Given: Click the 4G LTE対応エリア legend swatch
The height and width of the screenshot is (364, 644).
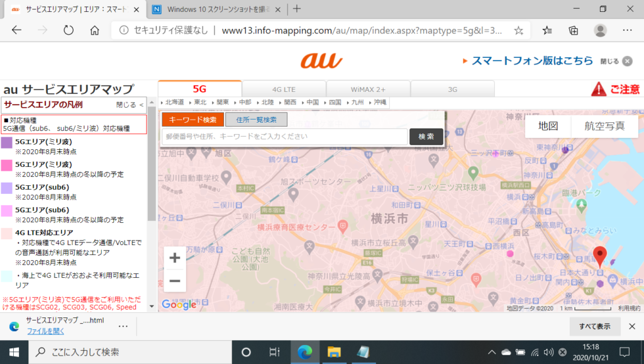Looking at the screenshot, I should pos(6,234).
